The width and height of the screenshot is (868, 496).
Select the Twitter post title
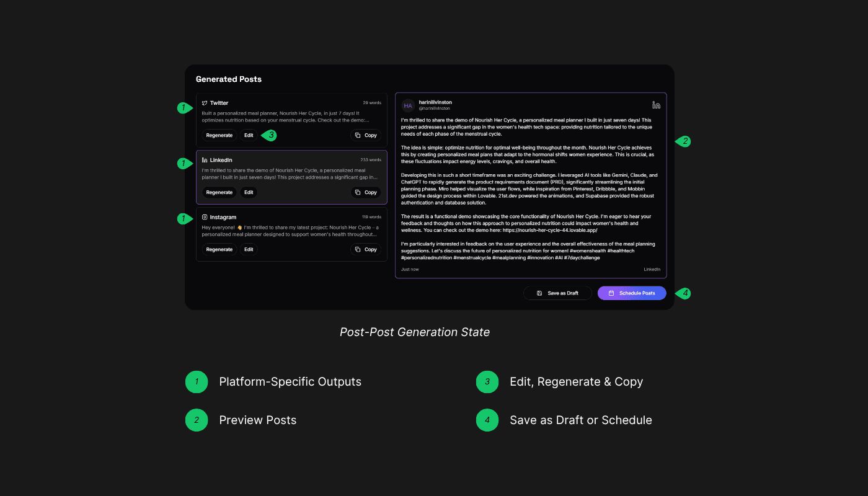[219, 103]
